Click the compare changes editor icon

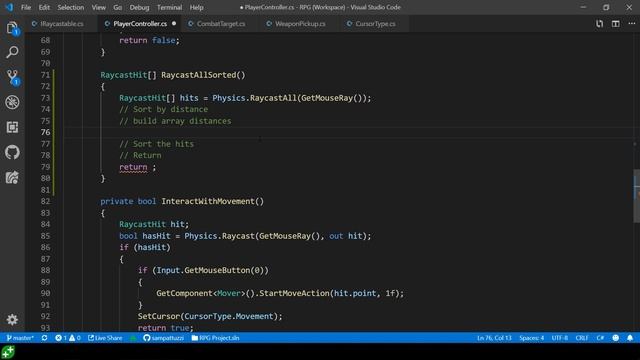pyautogui.click(x=599, y=24)
